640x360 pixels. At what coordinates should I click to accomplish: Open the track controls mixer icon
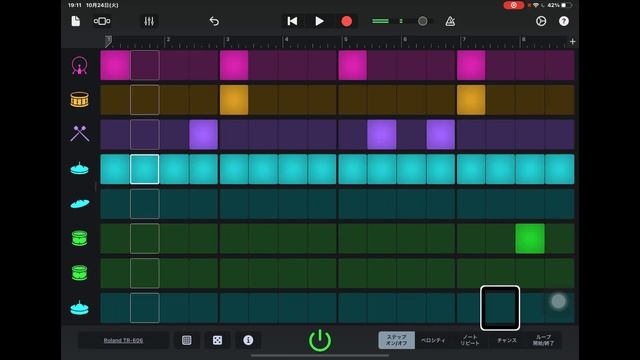[149, 21]
